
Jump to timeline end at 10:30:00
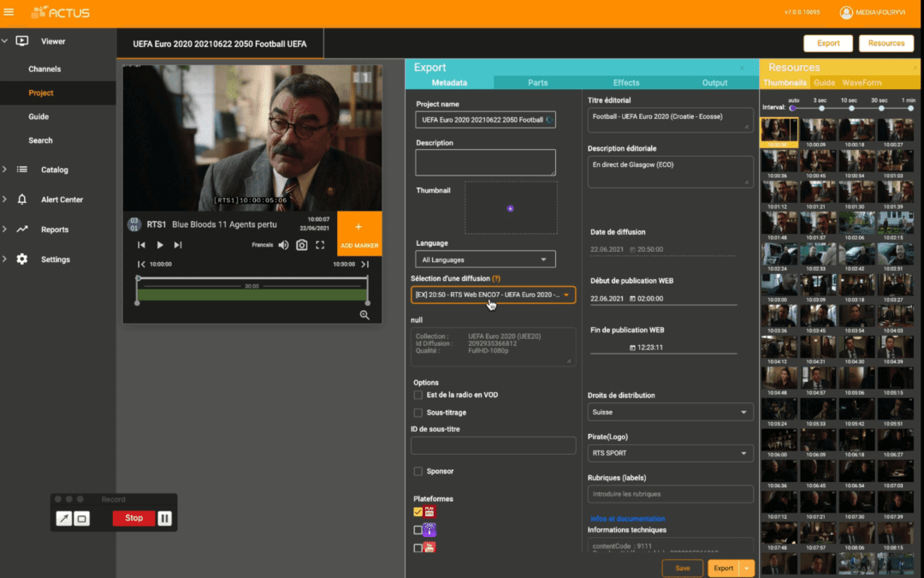364,265
